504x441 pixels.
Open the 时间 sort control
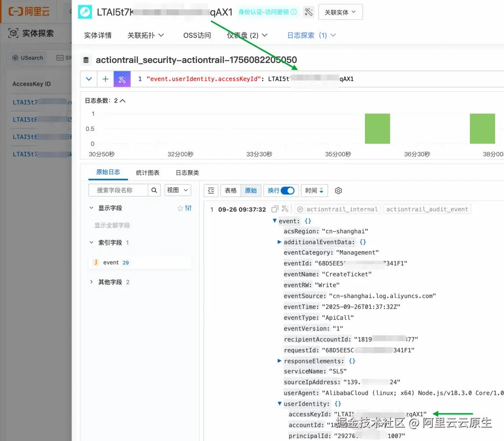[315, 191]
